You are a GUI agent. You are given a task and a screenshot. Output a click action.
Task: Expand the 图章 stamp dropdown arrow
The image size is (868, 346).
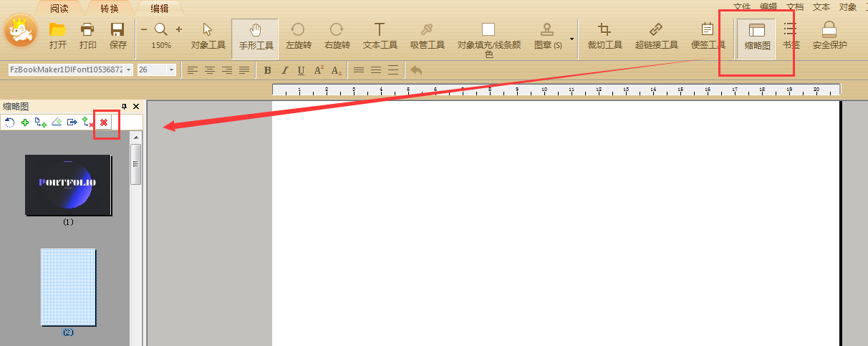[x=572, y=38]
